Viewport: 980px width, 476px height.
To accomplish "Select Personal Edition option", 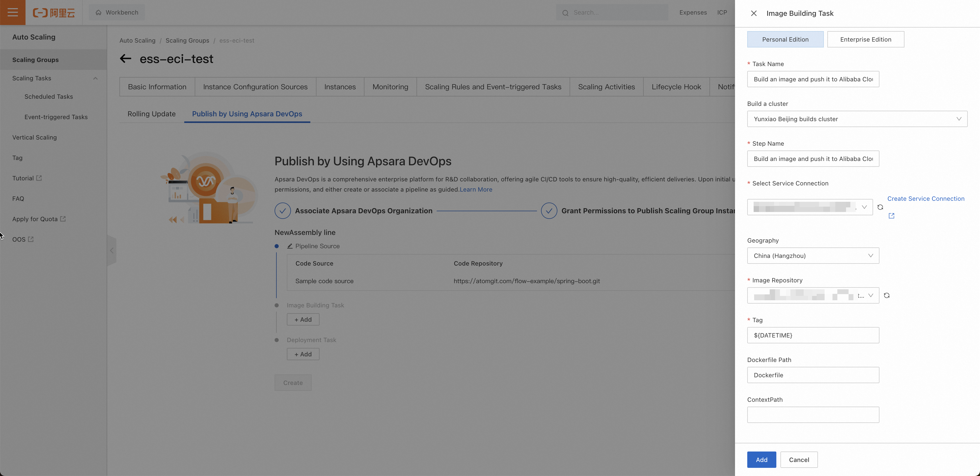I will 785,40.
